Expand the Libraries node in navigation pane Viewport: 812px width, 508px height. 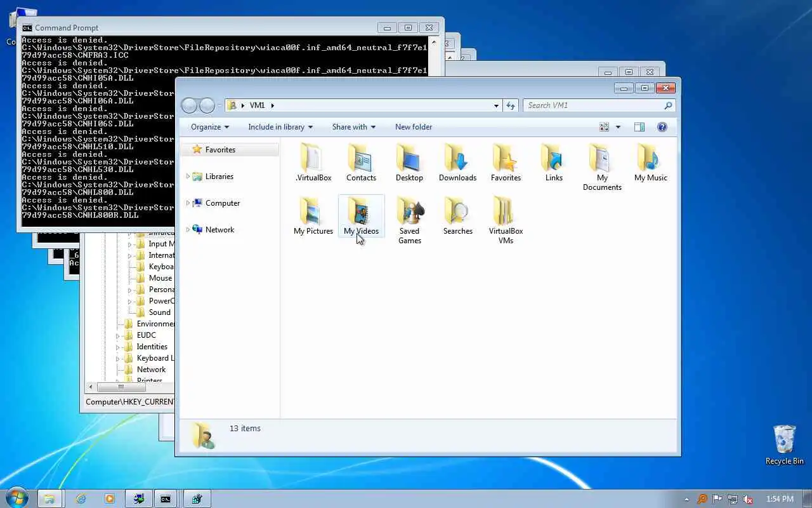coord(188,177)
